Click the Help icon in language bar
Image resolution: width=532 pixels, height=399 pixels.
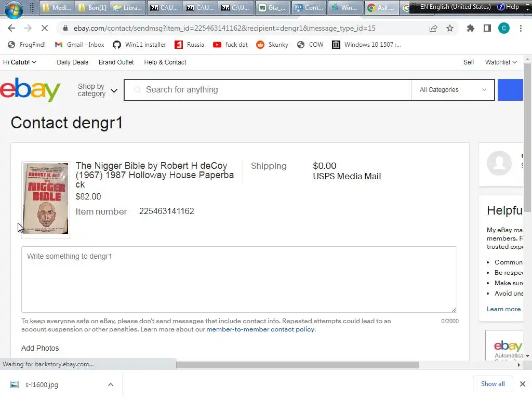pyautogui.click(x=508, y=7)
